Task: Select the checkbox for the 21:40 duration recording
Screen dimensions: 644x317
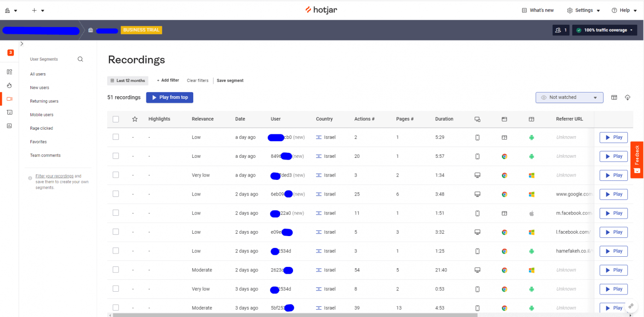Action: click(116, 270)
